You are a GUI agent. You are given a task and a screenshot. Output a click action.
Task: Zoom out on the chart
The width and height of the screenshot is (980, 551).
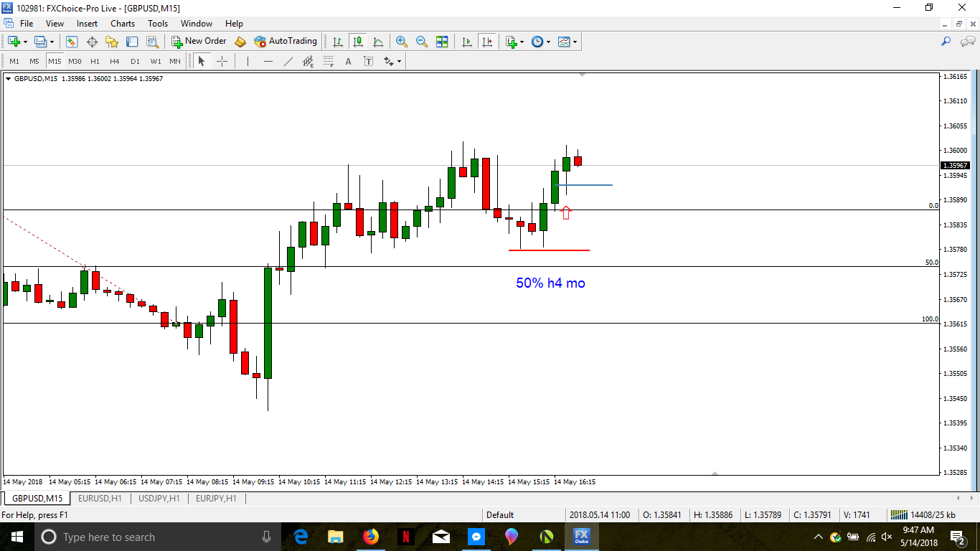(422, 42)
